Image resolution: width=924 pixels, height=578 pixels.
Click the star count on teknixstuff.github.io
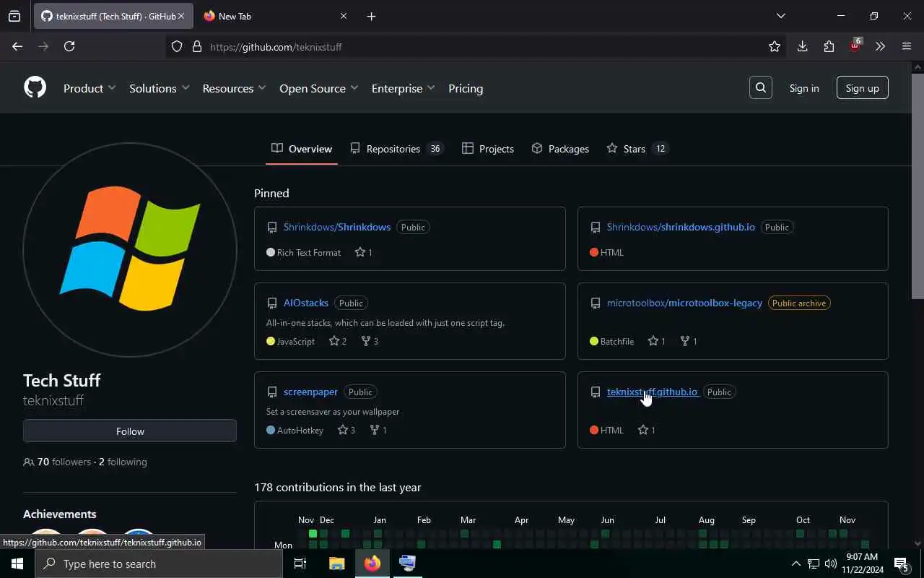pyautogui.click(x=647, y=430)
